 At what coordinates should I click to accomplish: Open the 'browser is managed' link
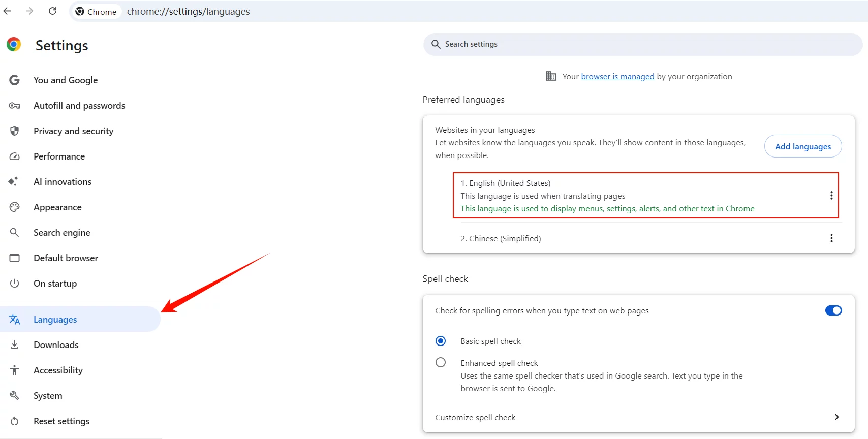point(617,77)
